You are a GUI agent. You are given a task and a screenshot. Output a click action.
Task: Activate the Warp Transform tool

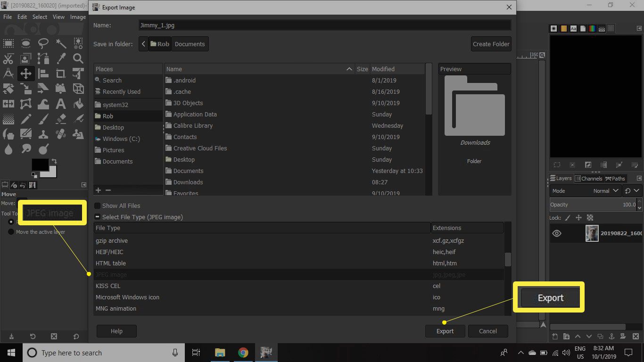coord(43,103)
